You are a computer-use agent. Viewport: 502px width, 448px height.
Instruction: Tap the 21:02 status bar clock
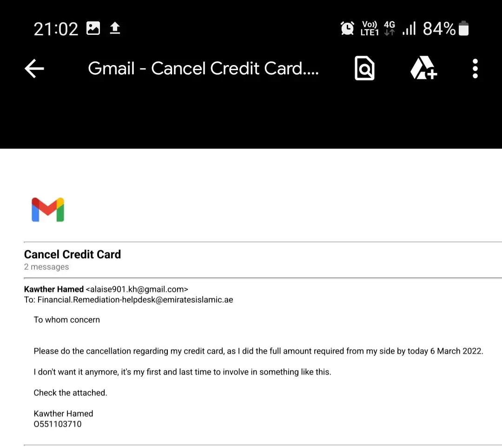(56, 29)
